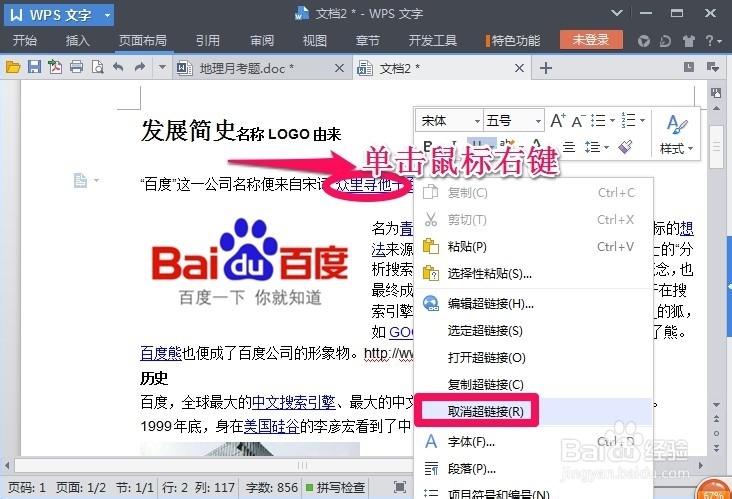Decrease font size with the A- icon
Image resolution: width=732 pixels, height=499 pixels.
click(578, 121)
